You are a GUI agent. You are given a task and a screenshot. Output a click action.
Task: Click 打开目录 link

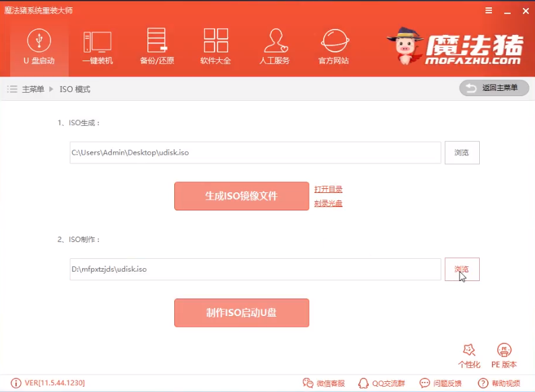click(x=328, y=189)
